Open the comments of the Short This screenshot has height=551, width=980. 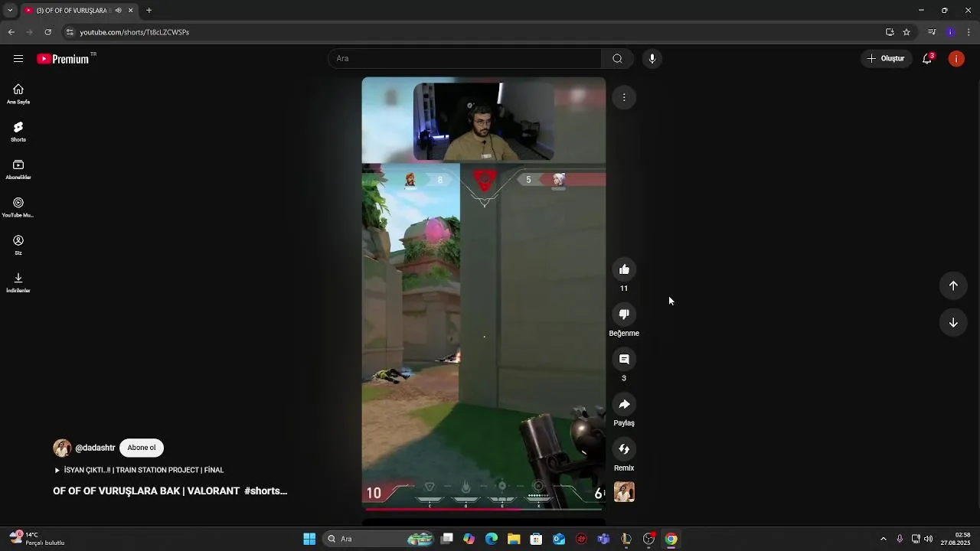click(624, 360)
